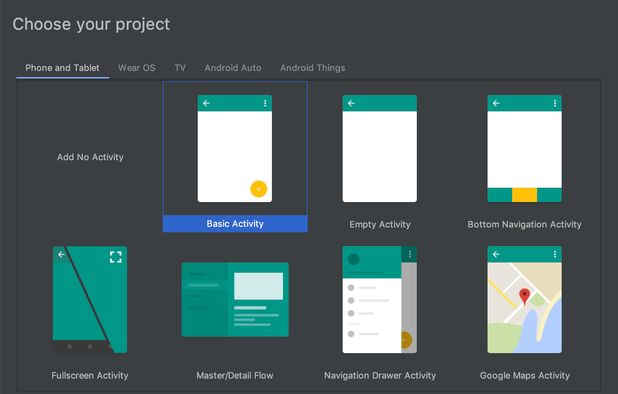Click the Navigation Drawer Activity label

click(380, 375)
